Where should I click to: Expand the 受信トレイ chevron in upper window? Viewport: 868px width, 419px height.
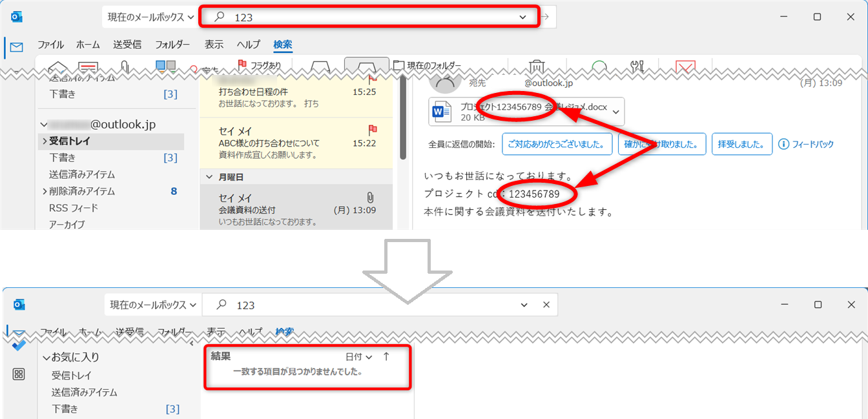(45, 141)
